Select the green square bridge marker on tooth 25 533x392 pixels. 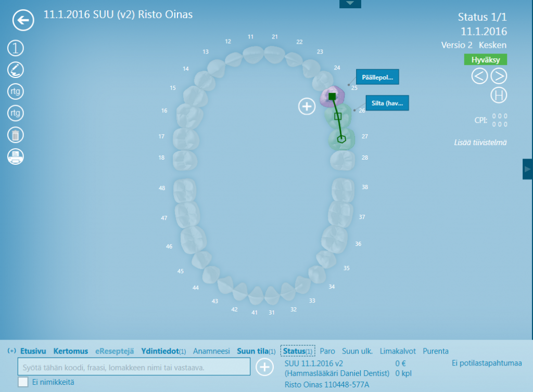point(332,96)
